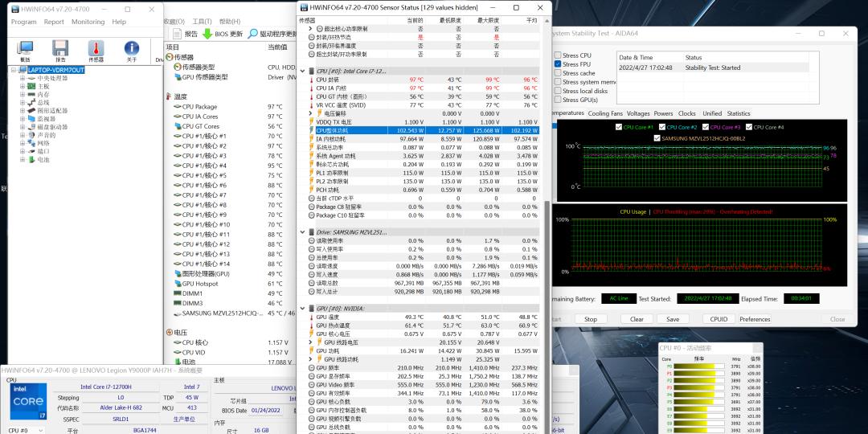868x434 pixels.
Task: Open the 概括 summary icon in HWiNFO toolbar
Action: point(25,47)
